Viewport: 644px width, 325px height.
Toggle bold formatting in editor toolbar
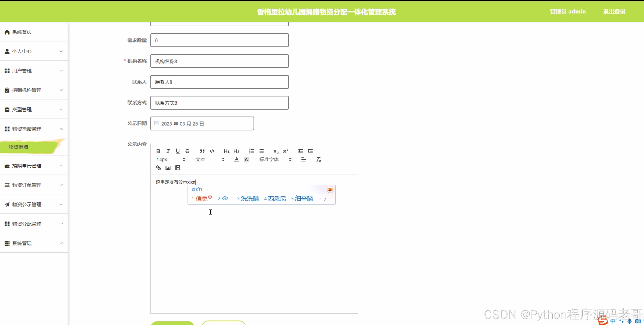158,151
